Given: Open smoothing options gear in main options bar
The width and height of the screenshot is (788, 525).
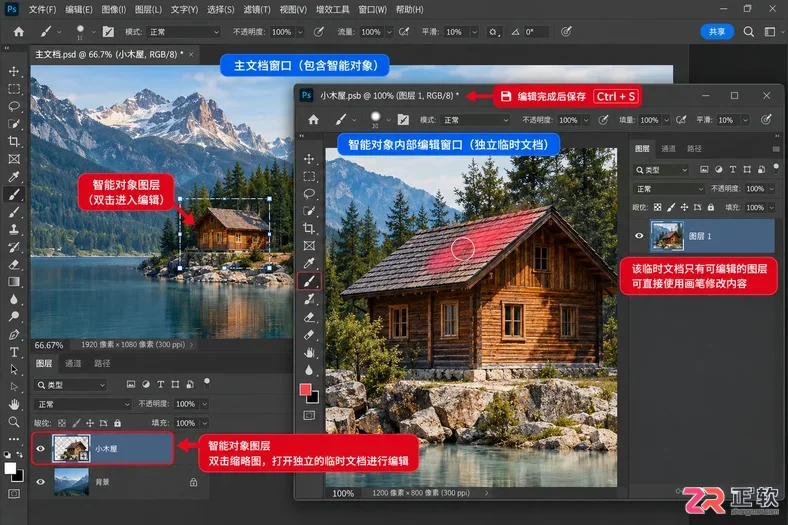Looking at the screenshot, I should 493,32.
